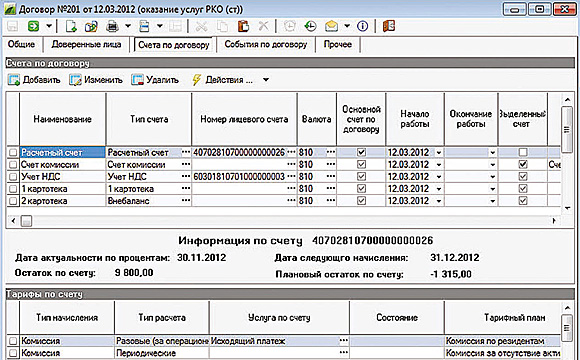Click the paste clipboard toolbar icon

[x=243, y=26]
